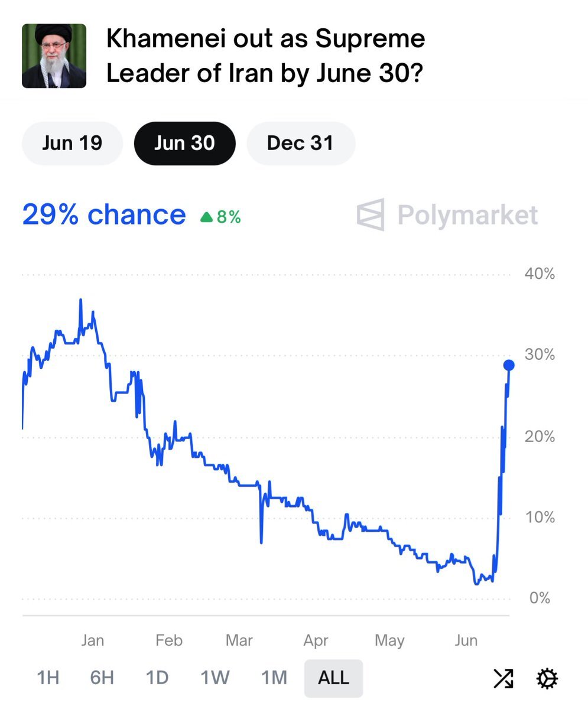This screenshot has height=709, width=588.
Task: Click the Jan label on time axis
Action: click(92, 640)
